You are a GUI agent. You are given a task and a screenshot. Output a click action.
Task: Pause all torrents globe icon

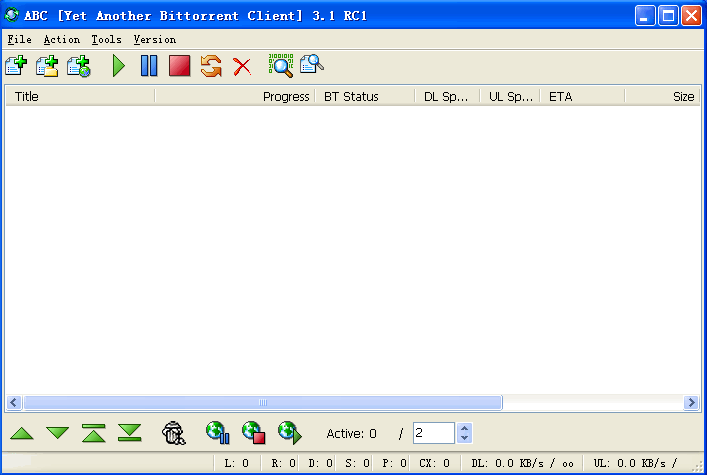click(x=218, y=433)
